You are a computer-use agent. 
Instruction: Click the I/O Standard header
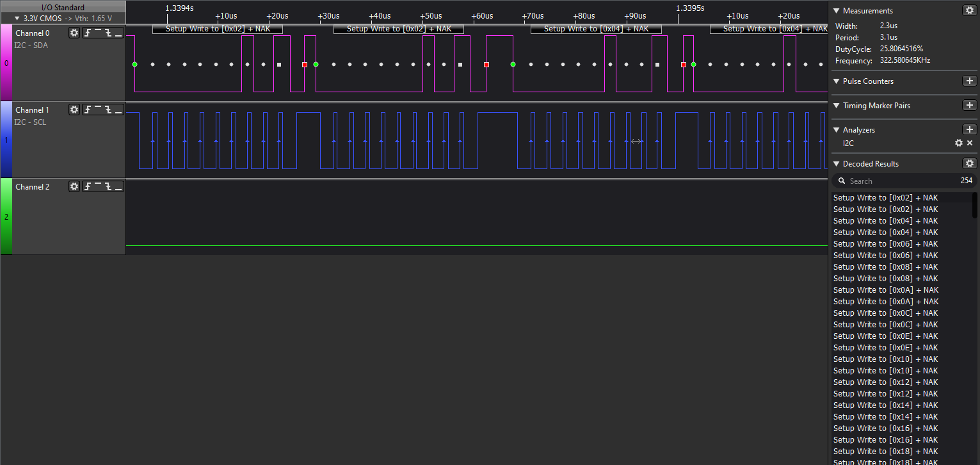[63, 8]
